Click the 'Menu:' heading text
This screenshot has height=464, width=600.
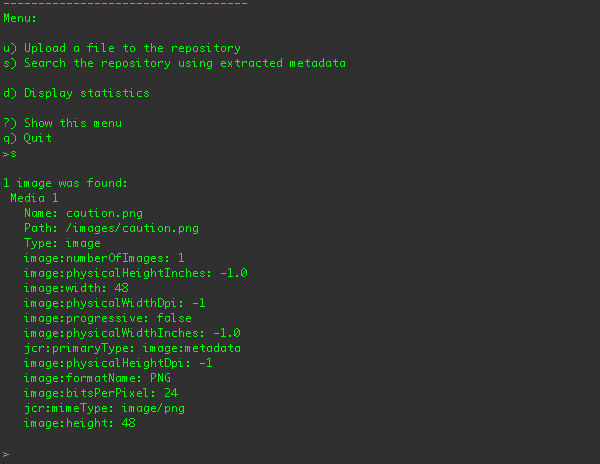pos(20,18)
